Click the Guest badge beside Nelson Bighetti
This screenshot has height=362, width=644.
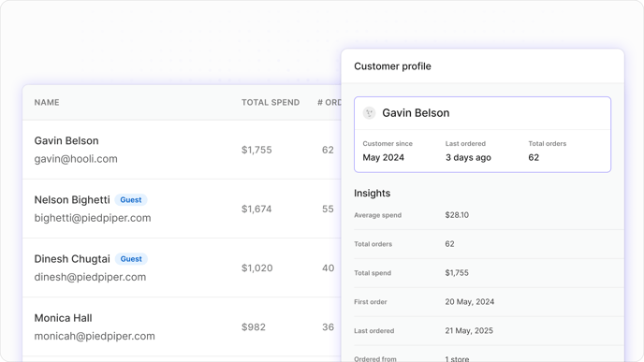(131, 200)
